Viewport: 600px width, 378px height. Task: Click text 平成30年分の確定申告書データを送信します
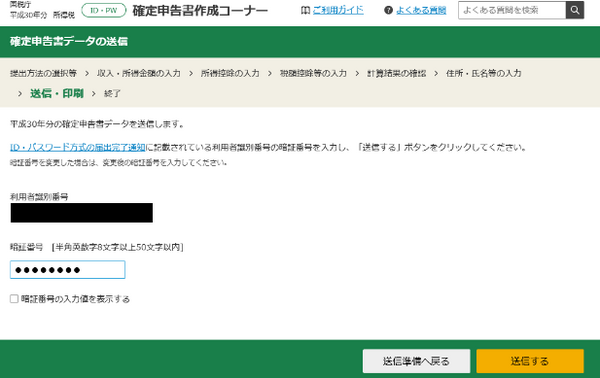coord(97,124)
